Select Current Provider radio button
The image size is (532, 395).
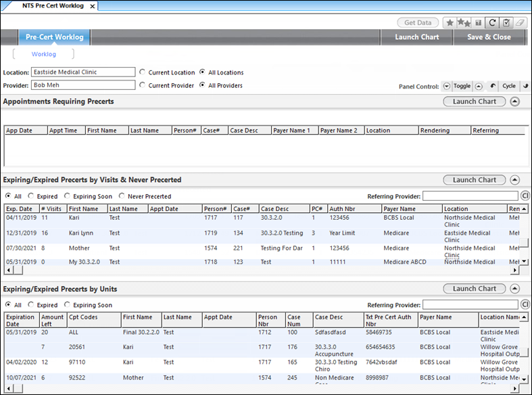143,85
